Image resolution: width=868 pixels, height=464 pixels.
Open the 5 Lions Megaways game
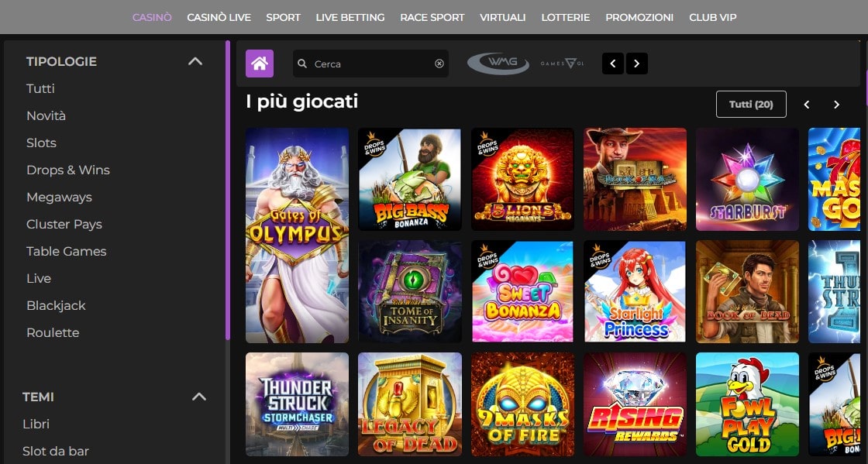[x=522, y=179]
